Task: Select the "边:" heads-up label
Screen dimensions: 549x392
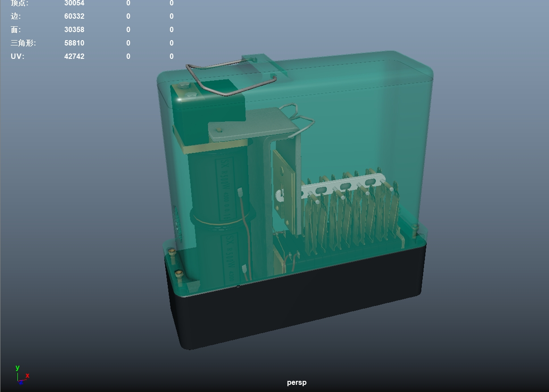Action: pyautogui.click(x=16, y=17)
